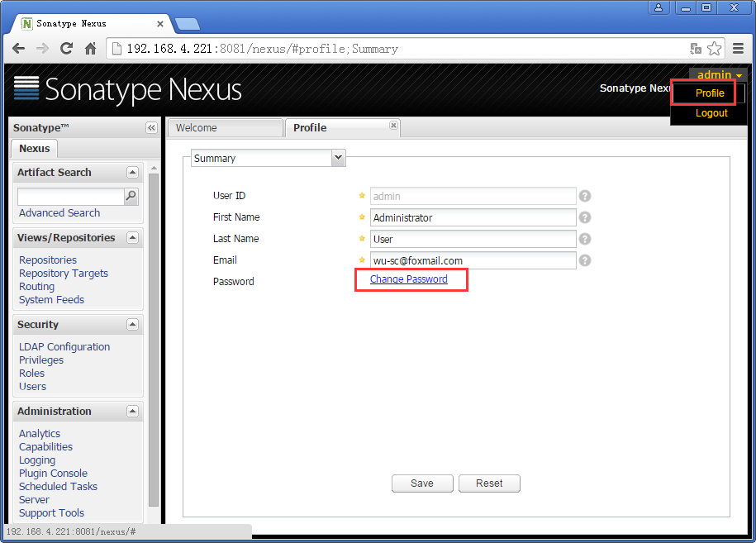Screen dimensions: 756x543
Task: Open the Chrome hamburger menu
Action: point(738,48)
